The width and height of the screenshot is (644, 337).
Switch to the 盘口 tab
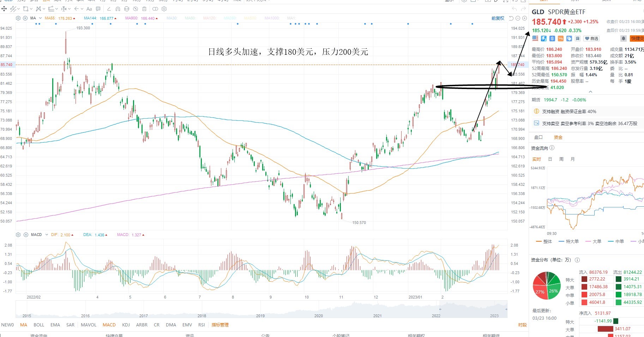tap(538, 137)
